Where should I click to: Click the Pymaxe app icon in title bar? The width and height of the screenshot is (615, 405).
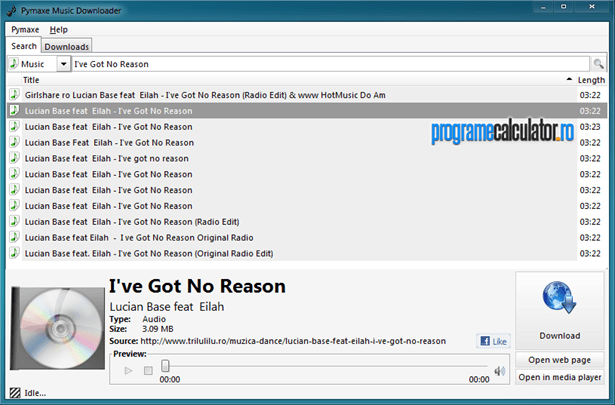point(12,11)
